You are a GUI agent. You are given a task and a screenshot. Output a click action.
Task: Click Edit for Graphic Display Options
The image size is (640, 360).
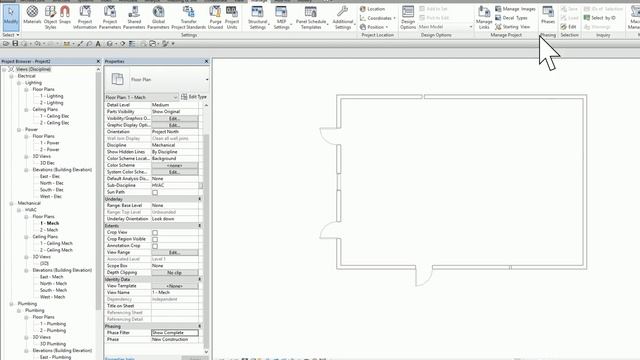tap(175, 125)
